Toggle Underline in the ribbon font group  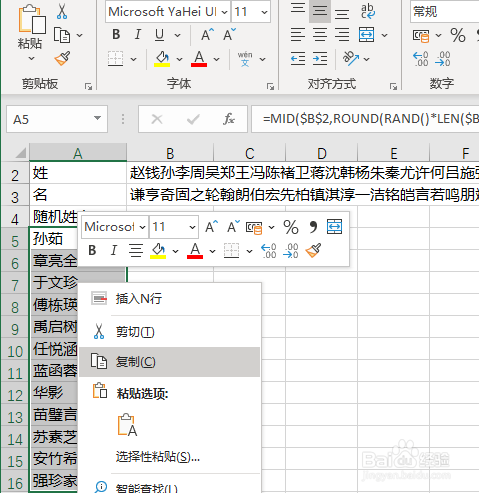pos(160,35)
